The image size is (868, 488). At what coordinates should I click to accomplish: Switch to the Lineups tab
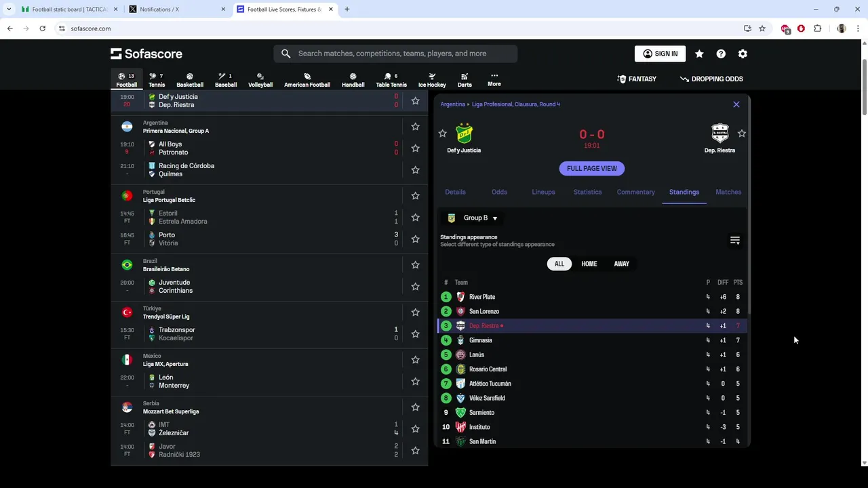[x=543, y=192]
